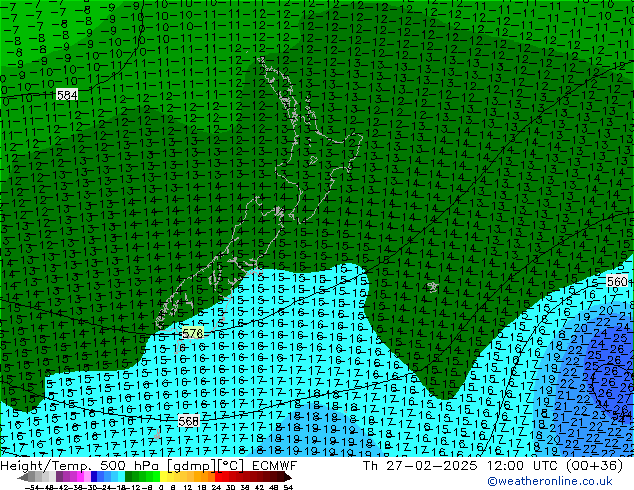Click the [gdmp] unit label
Viewport: 634px width, 490px height.
pyautogui.click(x=192, y=466)
